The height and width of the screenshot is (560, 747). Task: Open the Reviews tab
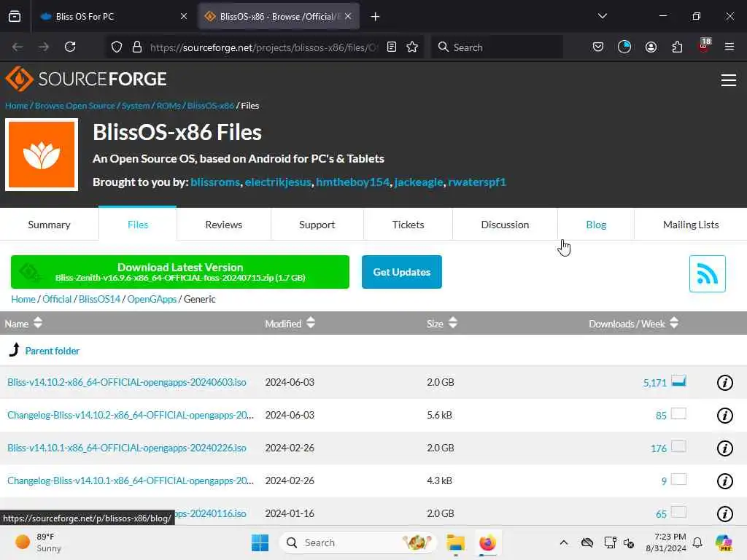click(223, 225)
